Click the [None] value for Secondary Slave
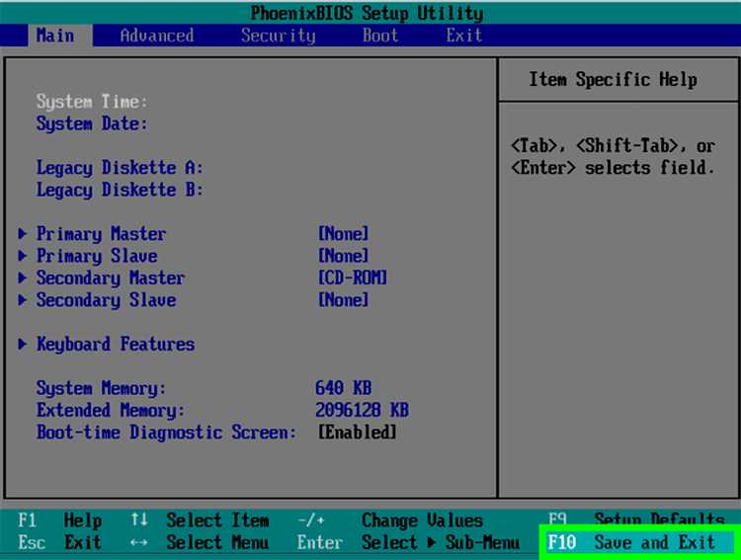The image size is (741, 560). click(343, 299)
